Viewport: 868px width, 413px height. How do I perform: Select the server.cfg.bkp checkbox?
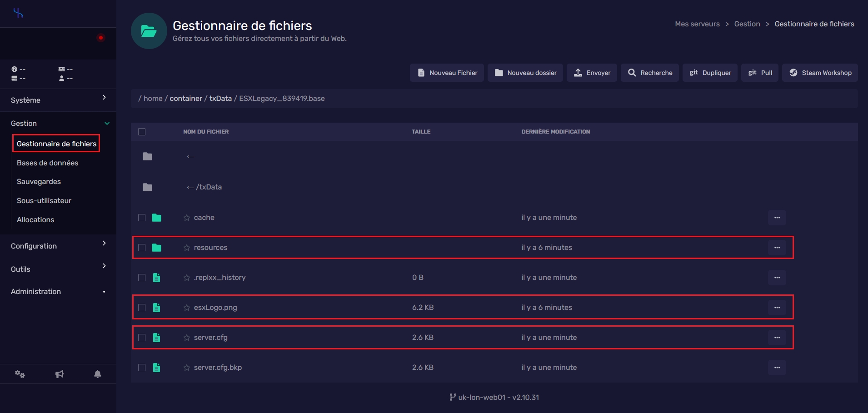click(x=142, y=368)
